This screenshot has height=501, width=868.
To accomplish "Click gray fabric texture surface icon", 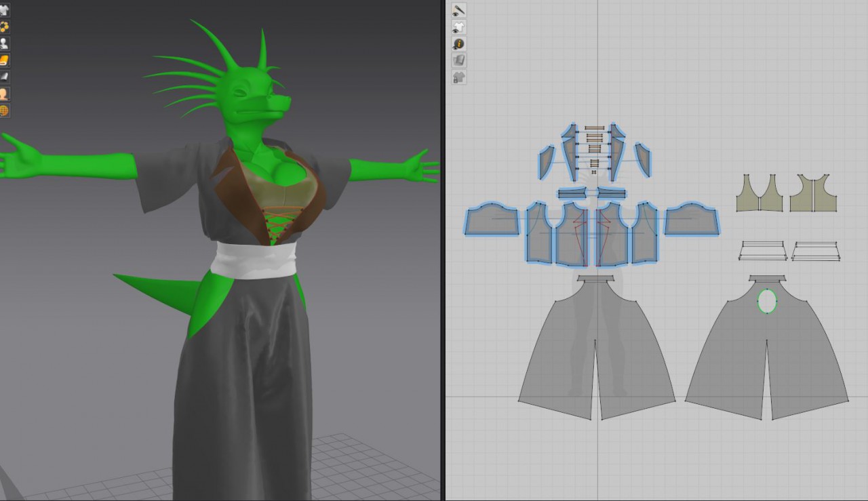I will coord(4,77).
